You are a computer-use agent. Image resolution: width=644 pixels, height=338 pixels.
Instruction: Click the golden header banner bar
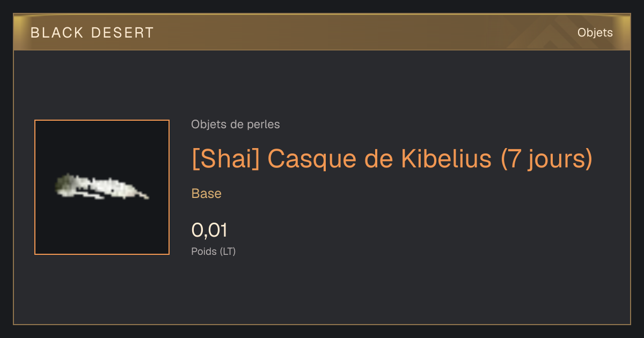(x=322, y=33)
